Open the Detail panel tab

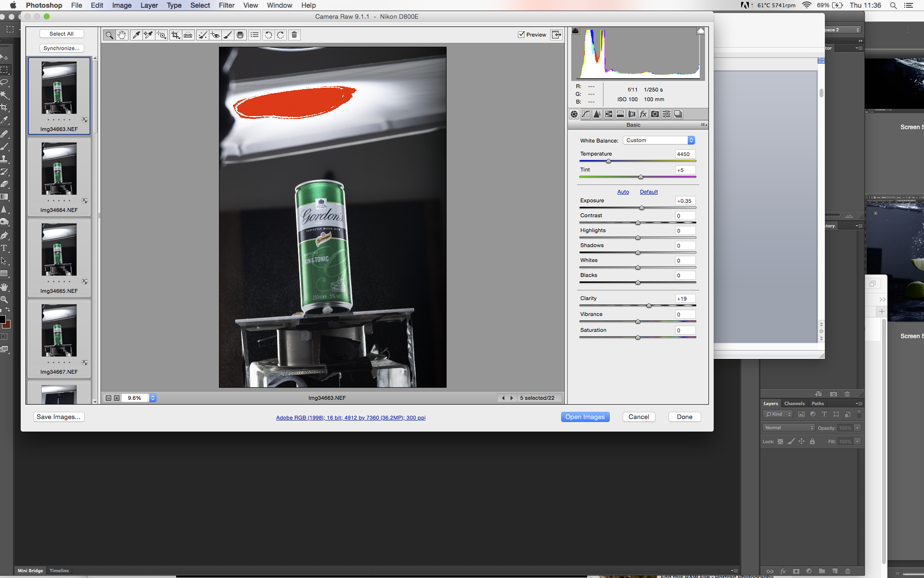tap(597, 114)
